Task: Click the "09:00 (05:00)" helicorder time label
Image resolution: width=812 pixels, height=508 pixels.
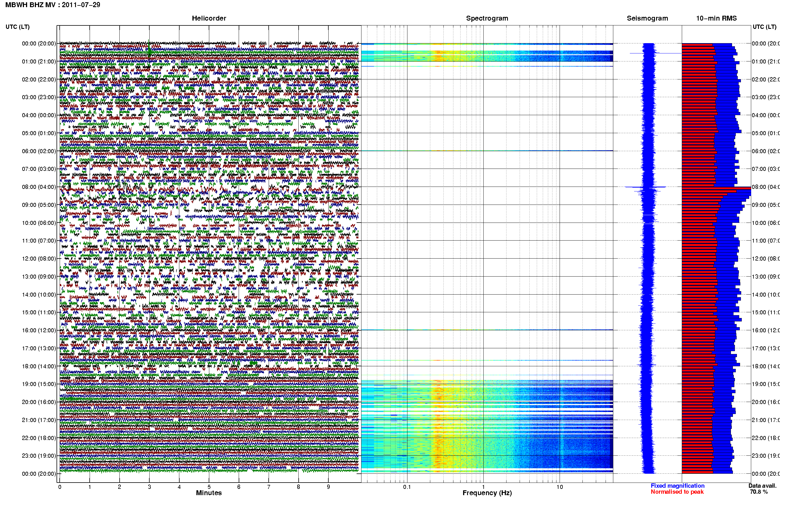Action: pyautogui.click(x=39, y=205)
